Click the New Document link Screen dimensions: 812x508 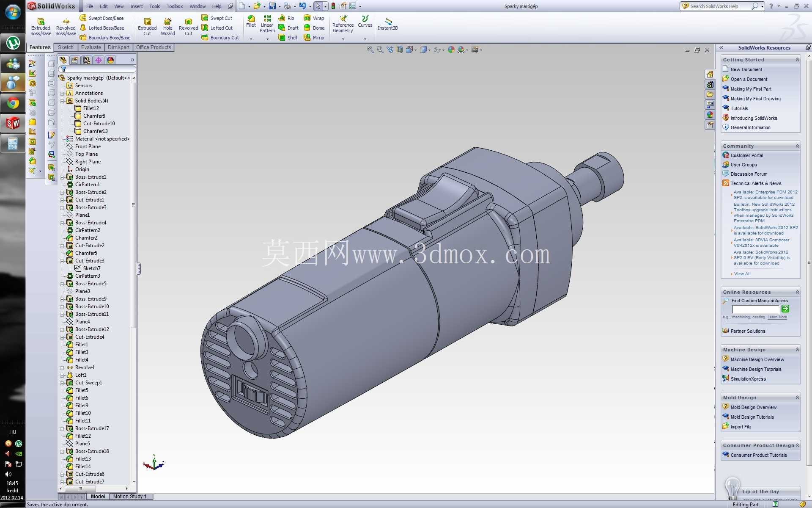click(x=746, y=69)
